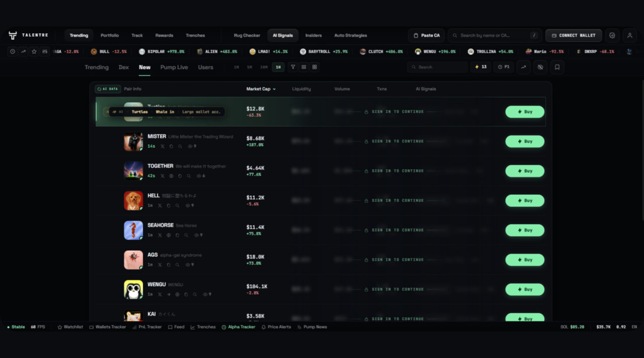Toggle the quick buy 13 lightning setting
The width and height of the screenshot is (644, 358).
tap(481, 67)
